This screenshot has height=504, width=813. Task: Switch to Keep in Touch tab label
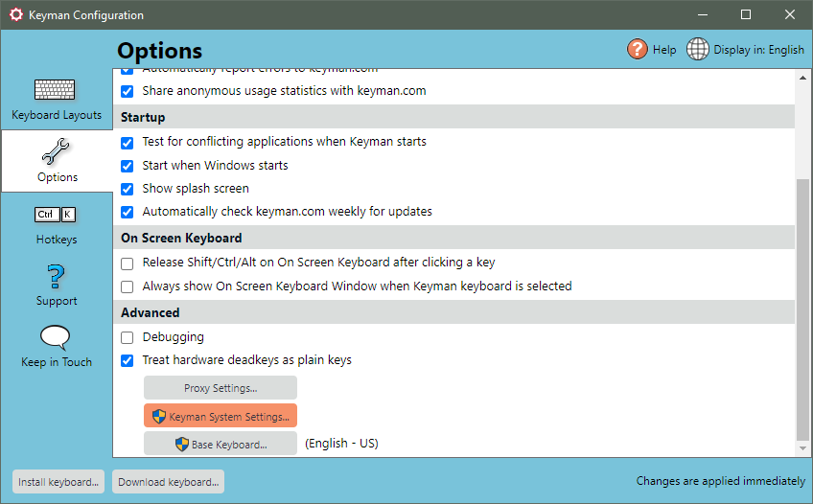tap(57, 362)
